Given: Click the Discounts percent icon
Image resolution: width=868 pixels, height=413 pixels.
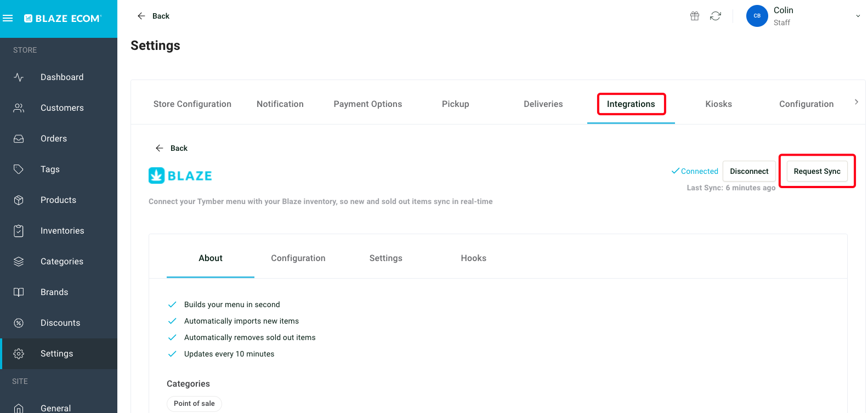Looking at the screenshot, I should click(19, 323).
